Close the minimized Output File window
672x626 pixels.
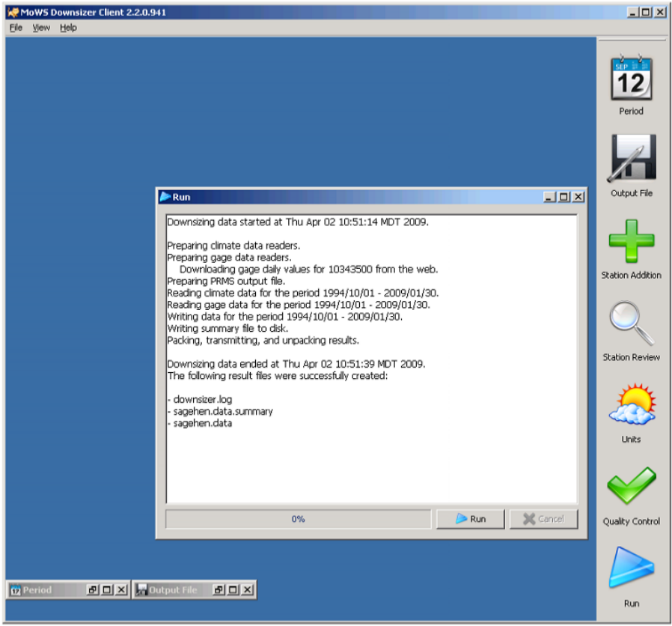point(248,590)
